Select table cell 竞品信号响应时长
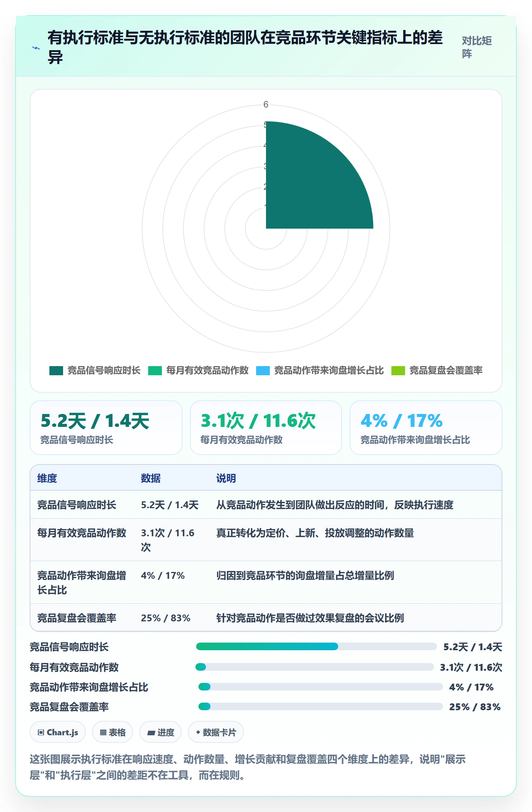 click(x=77, y=505)
